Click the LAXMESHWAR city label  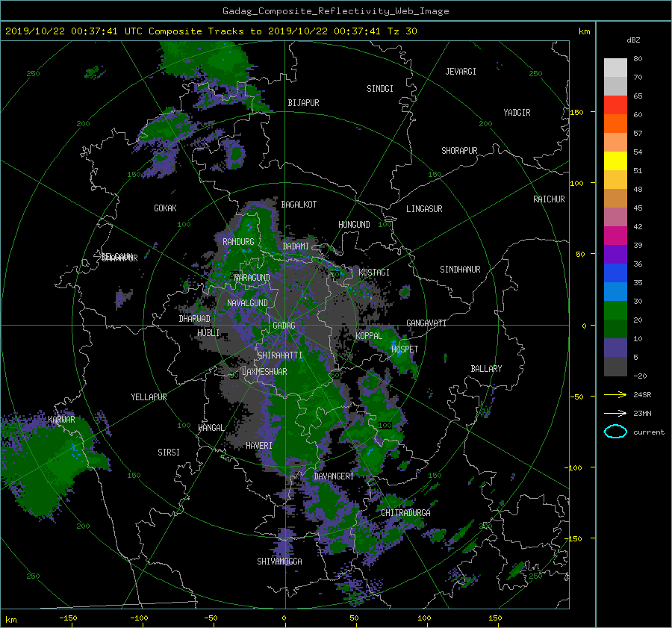pos(264,372)
